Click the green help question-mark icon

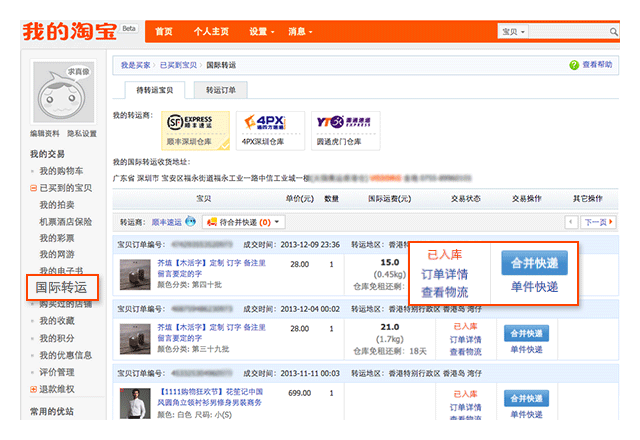[x=574, y=65]
